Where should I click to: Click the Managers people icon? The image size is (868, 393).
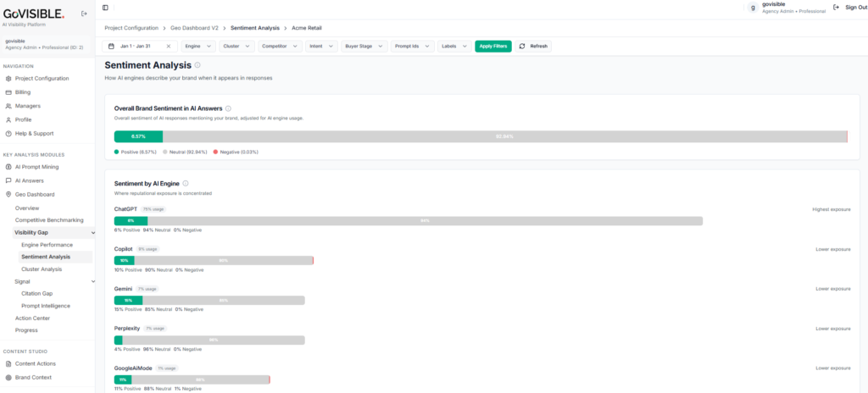(x=8, y=106)
